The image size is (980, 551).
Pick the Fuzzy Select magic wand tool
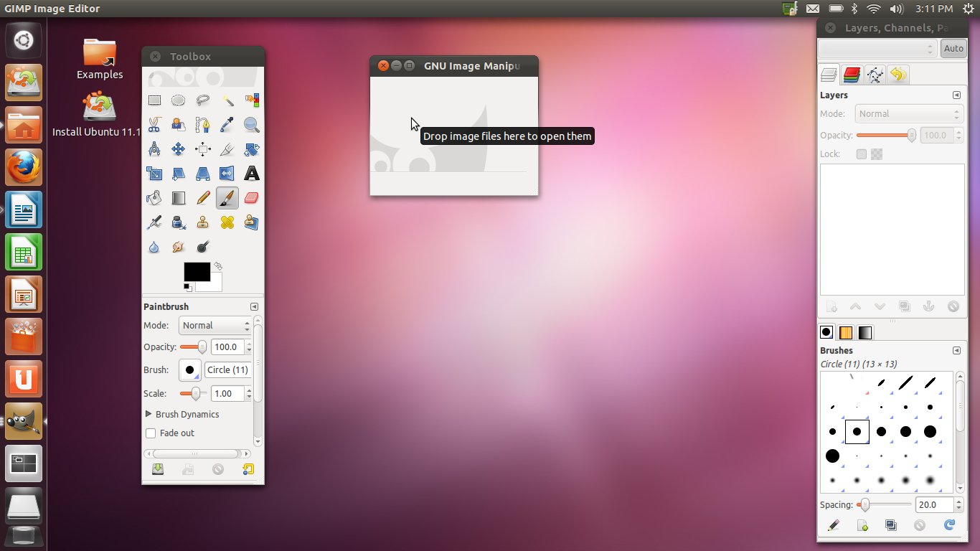tap(227, 100)
